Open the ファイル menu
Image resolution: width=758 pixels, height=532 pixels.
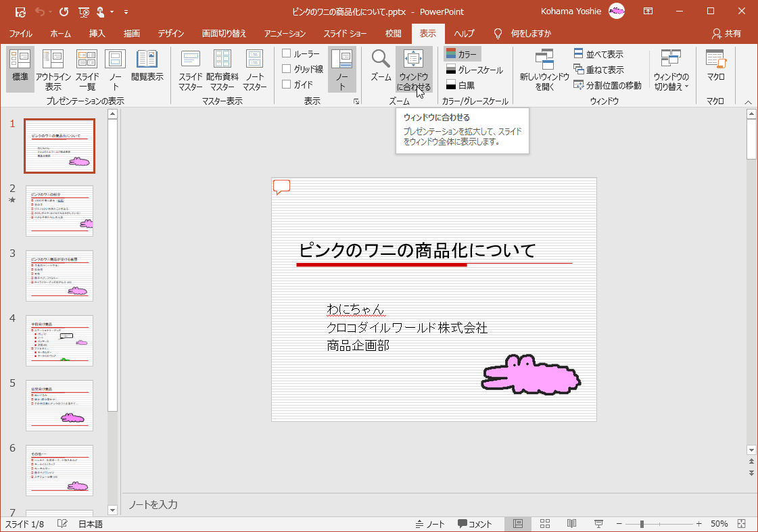tap(20, 33)
